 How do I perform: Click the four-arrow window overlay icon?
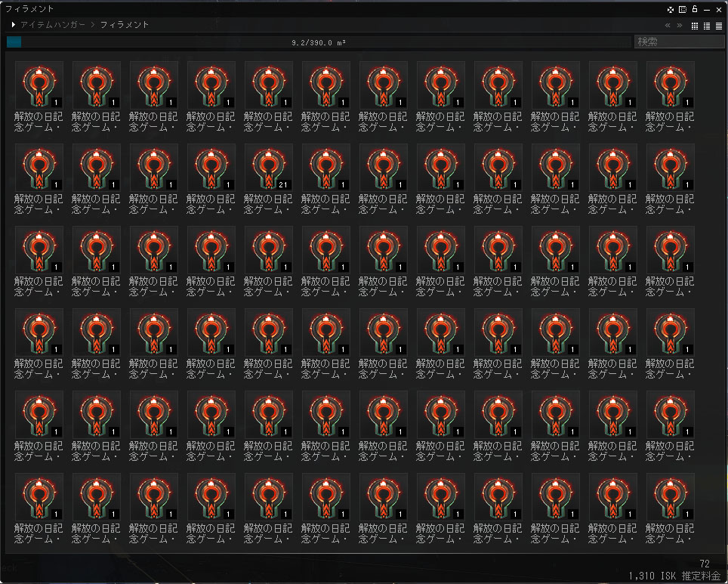click(x=671, y=9)
